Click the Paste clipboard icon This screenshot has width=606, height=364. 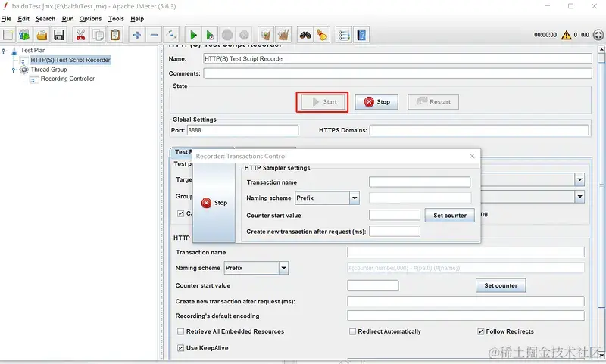(115, 35)
